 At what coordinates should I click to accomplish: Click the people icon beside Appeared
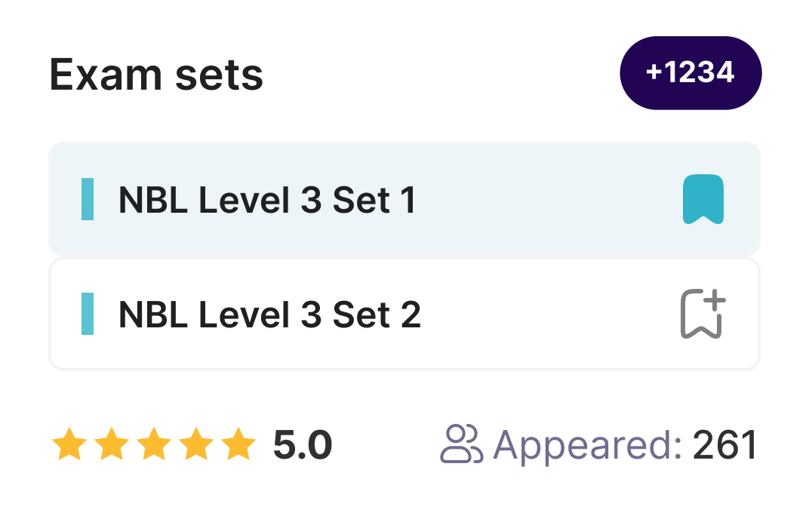(460, 444)
